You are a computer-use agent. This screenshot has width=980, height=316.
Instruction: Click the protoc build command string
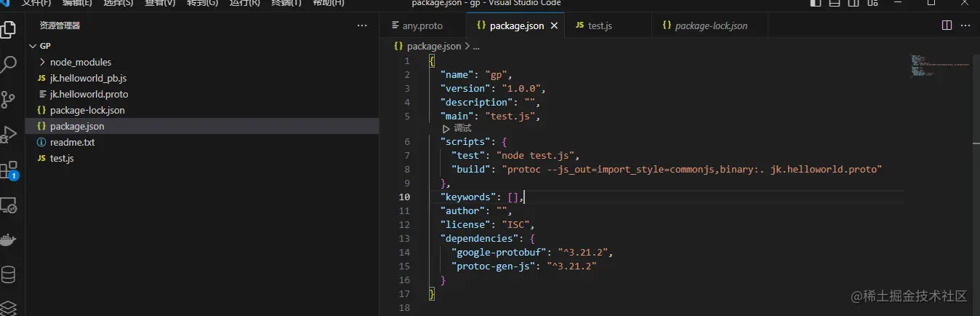point(691,169)
